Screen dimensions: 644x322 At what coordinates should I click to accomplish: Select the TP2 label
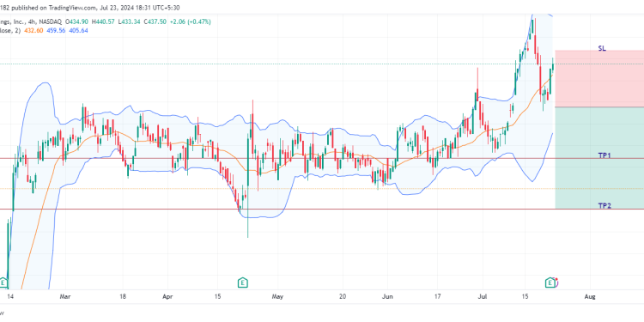(x=605, y=206)
